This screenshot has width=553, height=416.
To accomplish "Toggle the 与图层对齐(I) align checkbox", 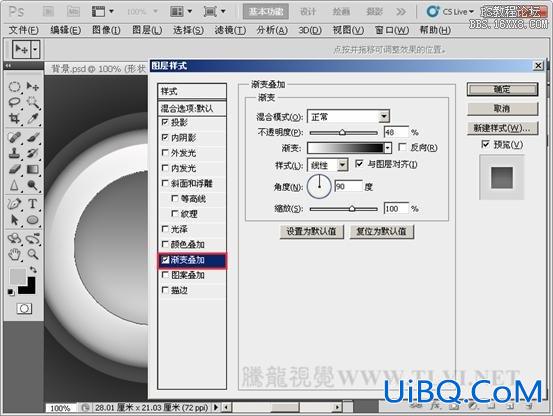I will (359, 164).
